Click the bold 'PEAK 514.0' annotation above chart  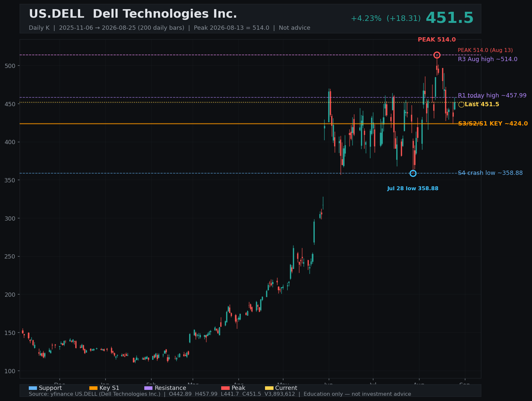[437, 40]
